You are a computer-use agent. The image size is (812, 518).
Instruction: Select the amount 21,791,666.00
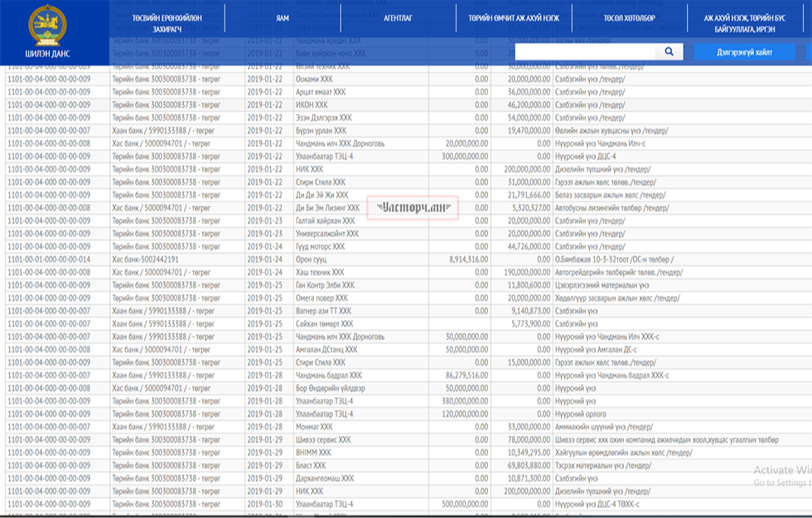[529, 196]
